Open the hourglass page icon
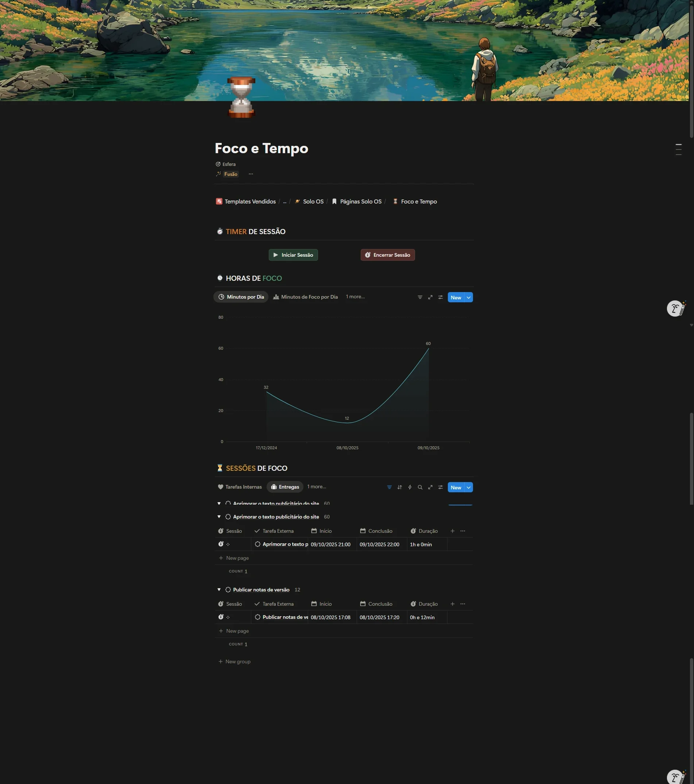Image resolution: width=694 pixels, height=784 pixels. pyautogui.click(x=241, y=97)
